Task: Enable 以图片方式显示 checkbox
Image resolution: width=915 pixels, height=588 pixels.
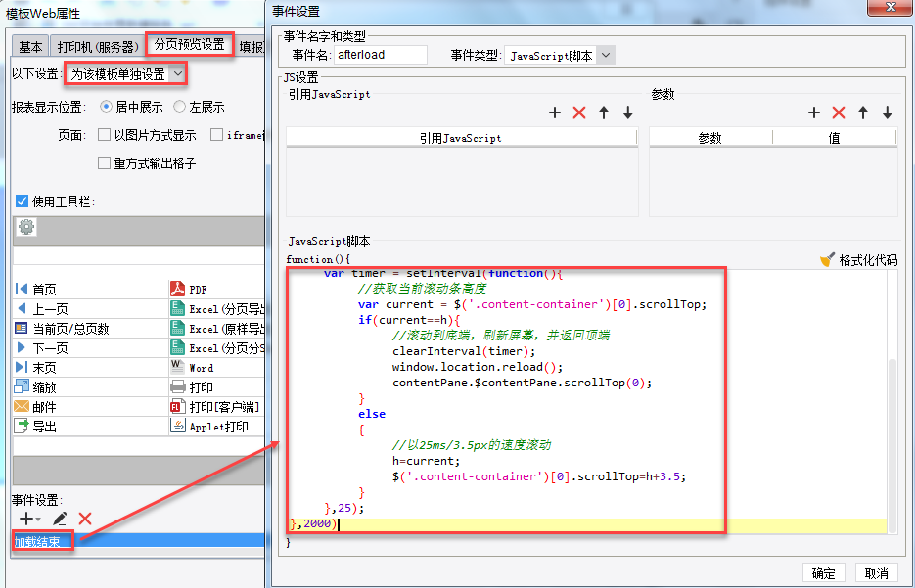Action: tap(104, 135)
